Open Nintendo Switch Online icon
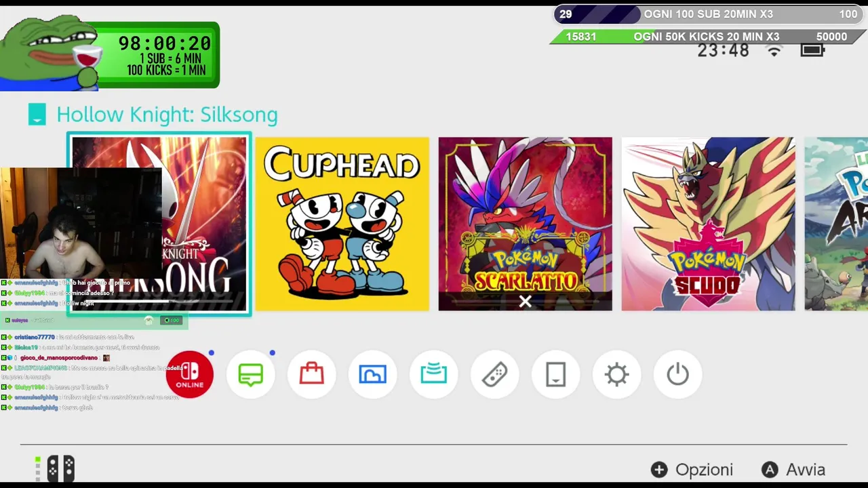The height and width of the screenshot is (488, 868). pos(190,374)
